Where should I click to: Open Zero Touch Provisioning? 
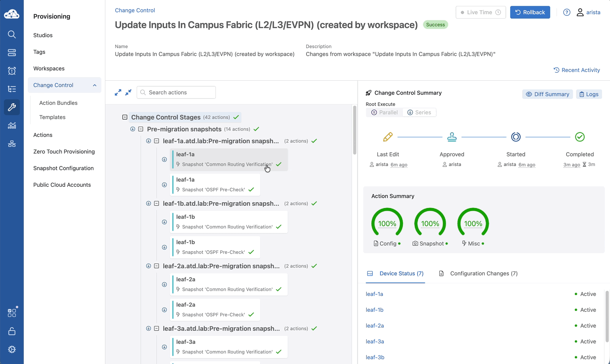64,152
